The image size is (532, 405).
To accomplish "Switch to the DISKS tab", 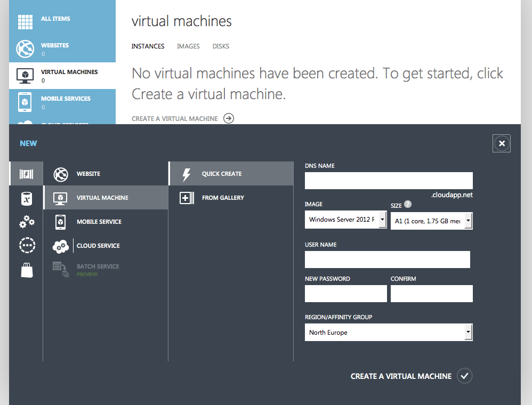I will tap(221, 46).
